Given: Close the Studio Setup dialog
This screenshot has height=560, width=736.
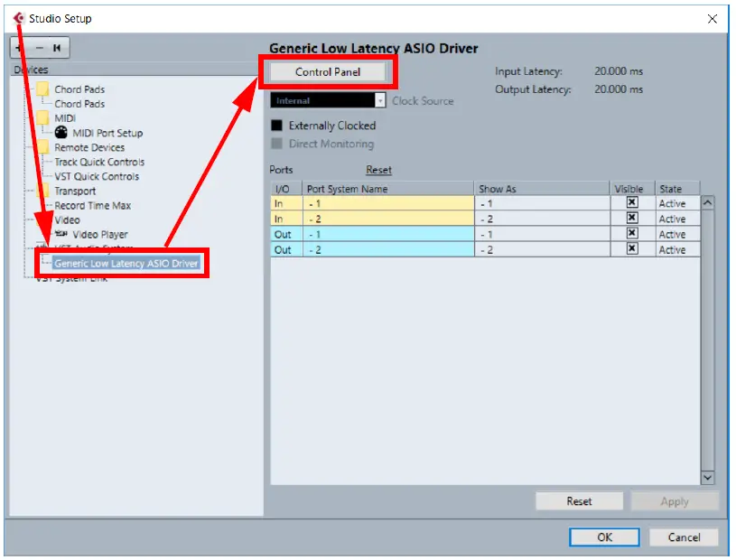Looking at the screenshot, I should [x=712, y=18].
